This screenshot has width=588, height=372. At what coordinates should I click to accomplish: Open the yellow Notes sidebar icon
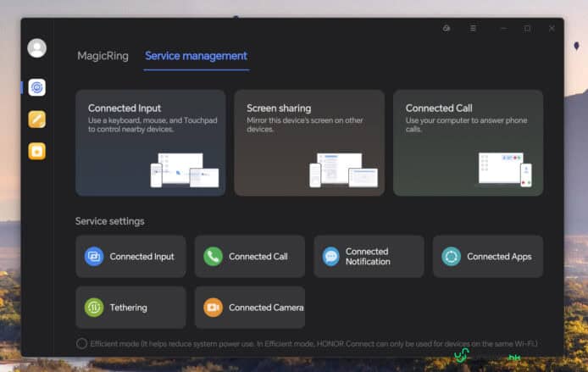tap(36, 119)
